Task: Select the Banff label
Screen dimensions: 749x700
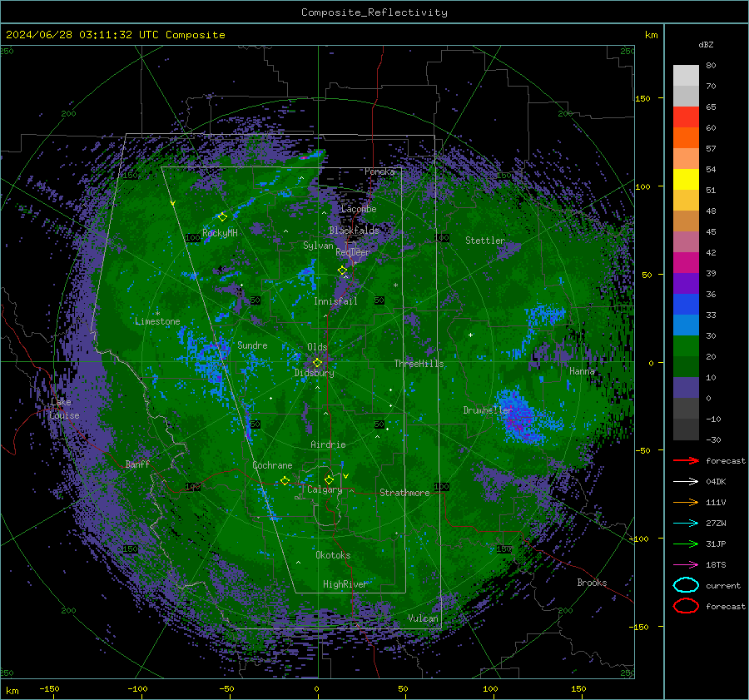Action: click(137, 464)
